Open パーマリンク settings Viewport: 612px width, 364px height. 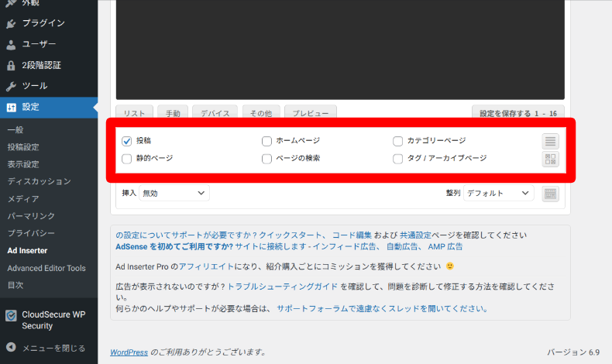[x=31, y=216]
